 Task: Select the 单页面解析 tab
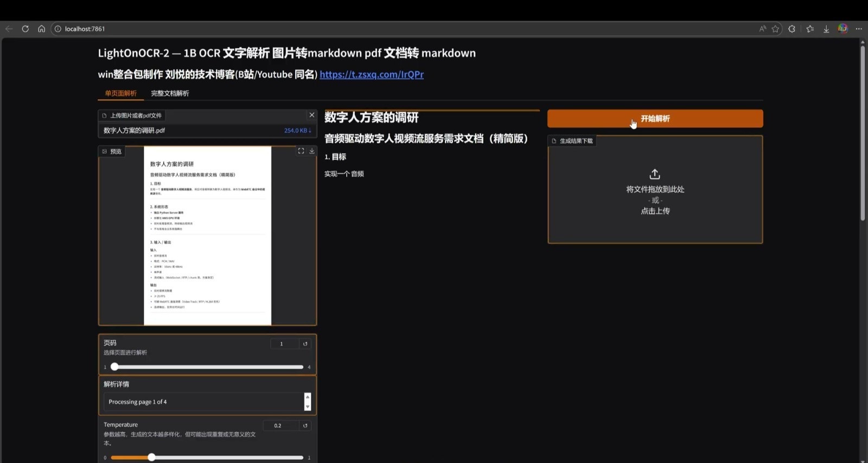(x=120, y=93)
